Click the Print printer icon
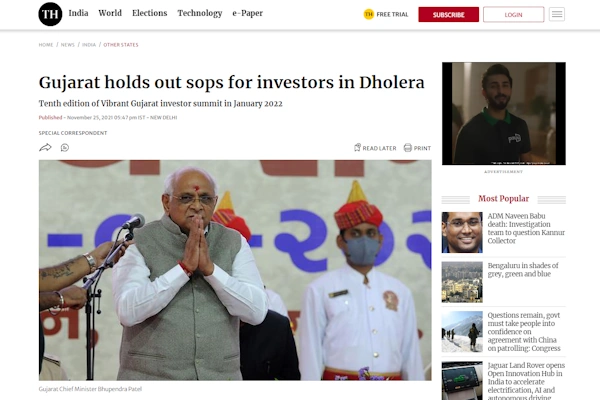This screenshot has width=600, height=400. click(x=408, y=147)
